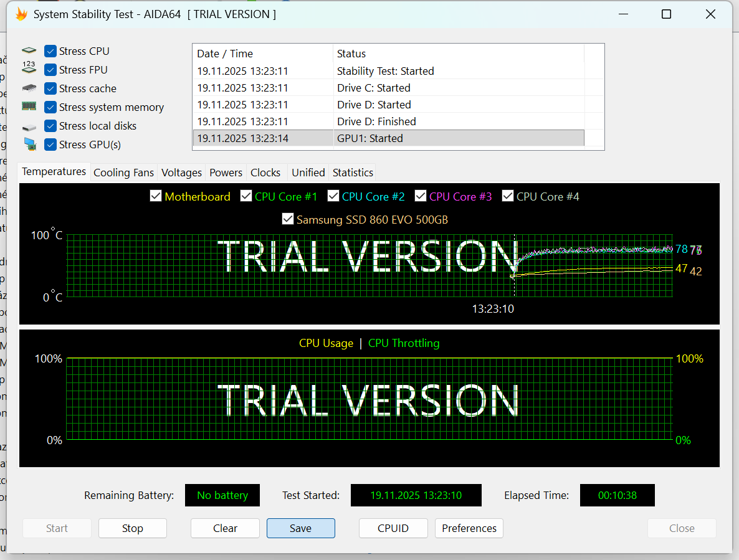Uncheck the Stress FPU checkbox
The width and height of the screenshot is (739, 560).
tap(50, 70)
